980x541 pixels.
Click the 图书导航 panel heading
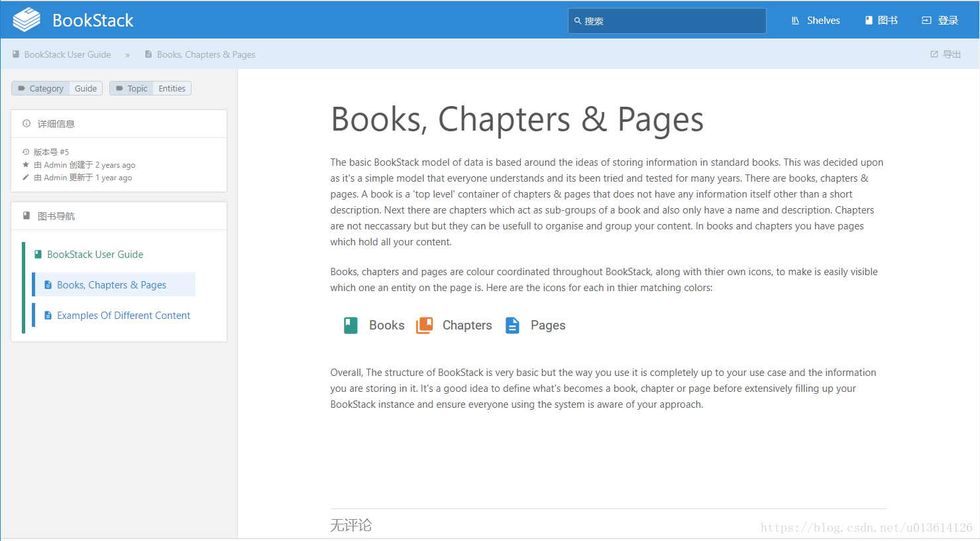56,216
